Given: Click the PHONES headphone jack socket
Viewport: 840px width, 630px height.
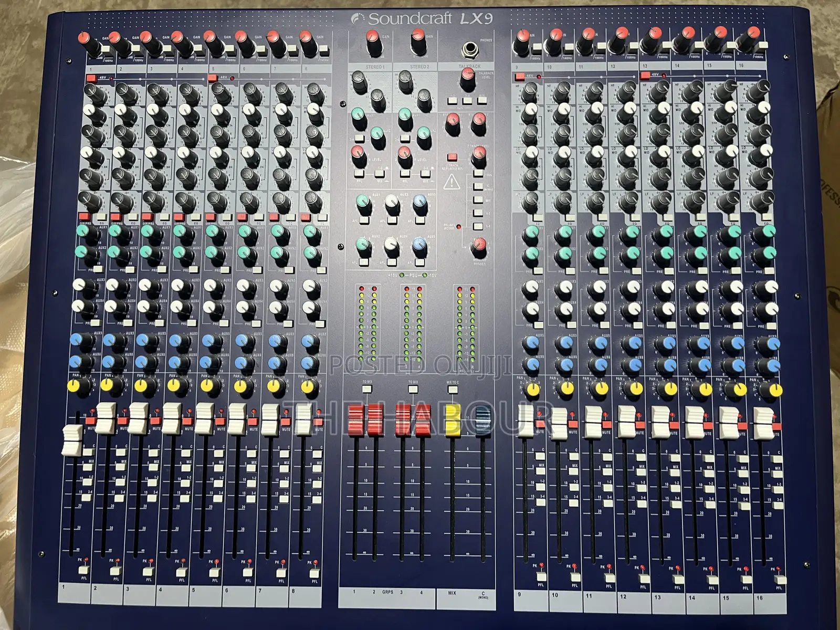Looking at the screenshot, I should click(x=469, y=50).
